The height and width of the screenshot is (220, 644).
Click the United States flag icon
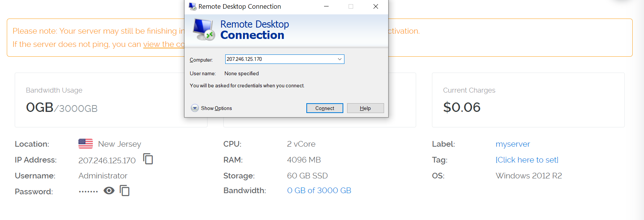[x=86, y=144]
